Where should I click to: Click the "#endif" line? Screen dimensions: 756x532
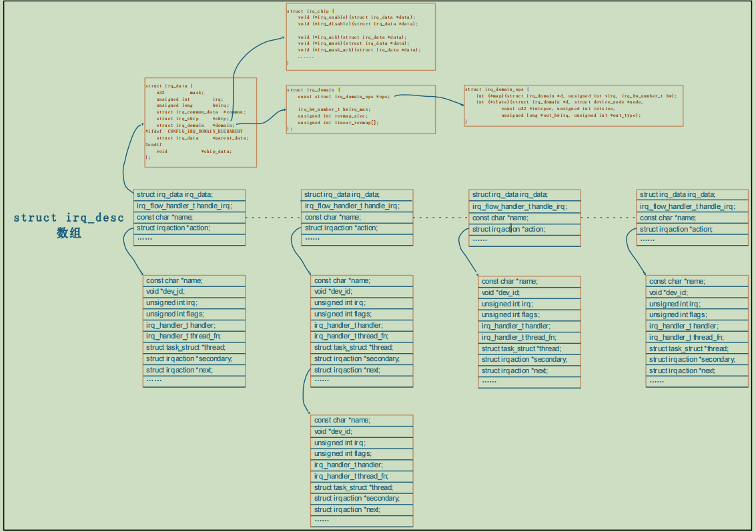(x=154, y=145)
